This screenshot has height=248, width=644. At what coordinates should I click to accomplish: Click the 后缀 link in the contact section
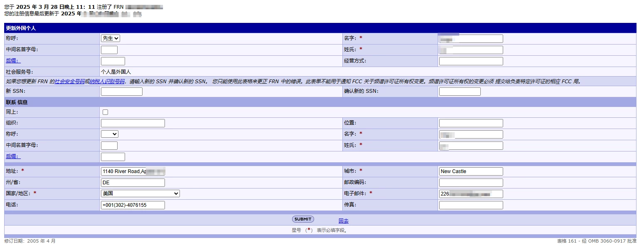12,156
